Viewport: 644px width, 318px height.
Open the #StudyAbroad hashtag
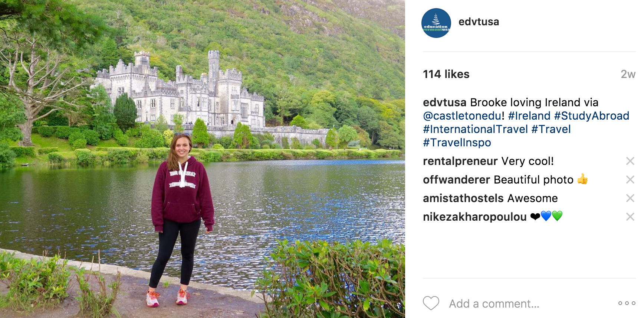click(592, 116)
